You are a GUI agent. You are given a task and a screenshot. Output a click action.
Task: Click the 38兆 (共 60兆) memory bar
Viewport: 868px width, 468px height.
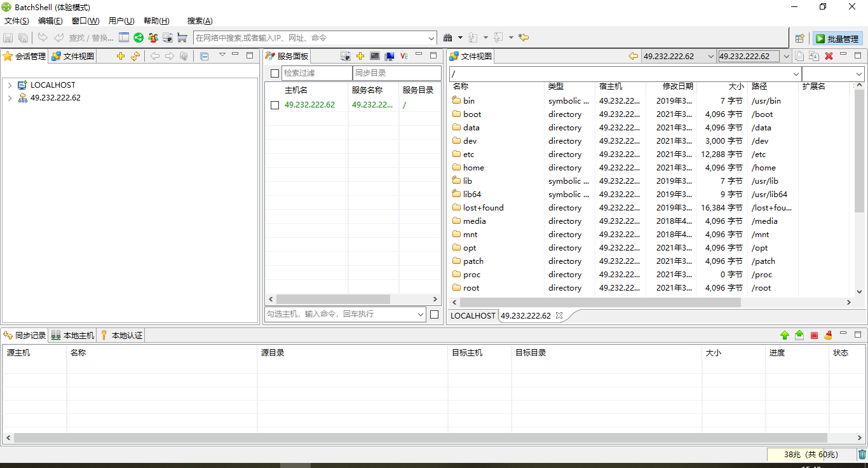(x=811, y=455)
